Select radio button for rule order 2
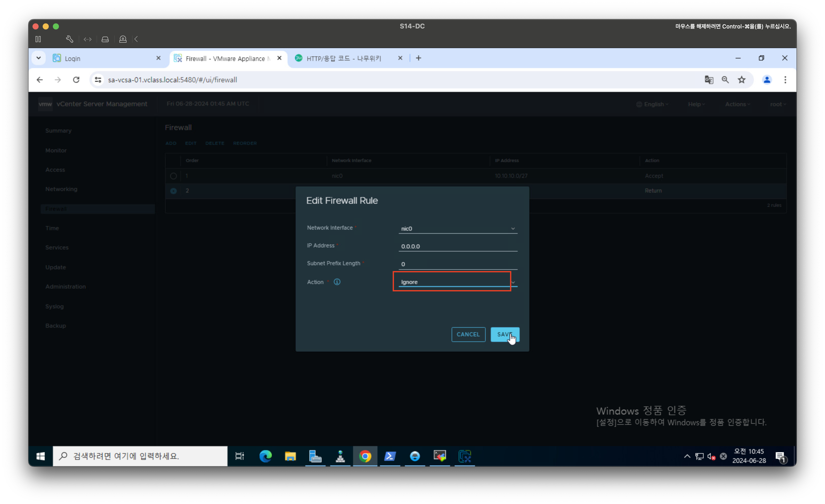 click(173, 191)
